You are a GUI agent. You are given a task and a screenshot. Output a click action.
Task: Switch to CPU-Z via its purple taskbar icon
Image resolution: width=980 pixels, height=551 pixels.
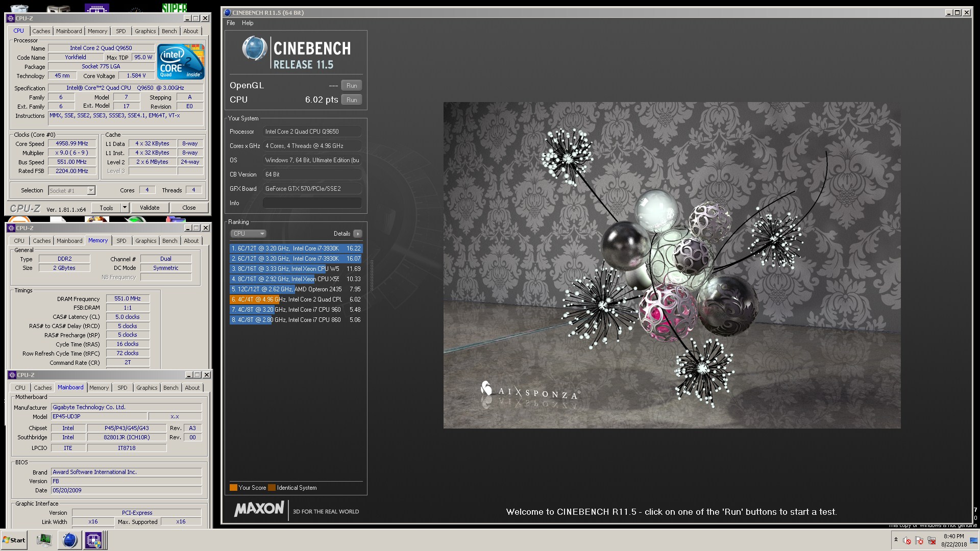[93, 540]
